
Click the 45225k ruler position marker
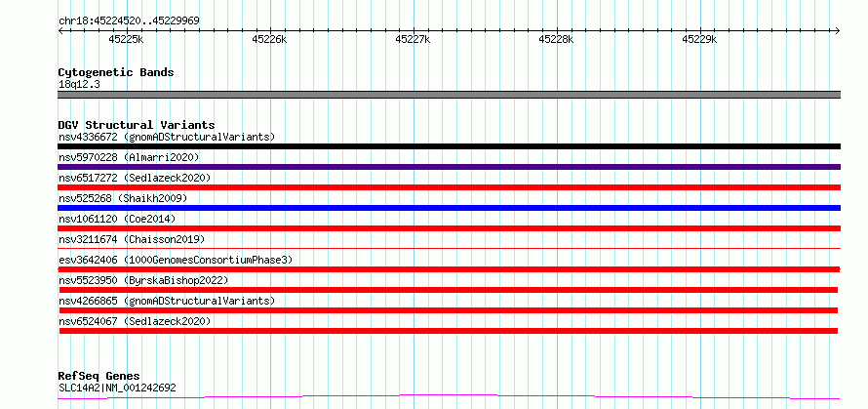tap(127, 39)
